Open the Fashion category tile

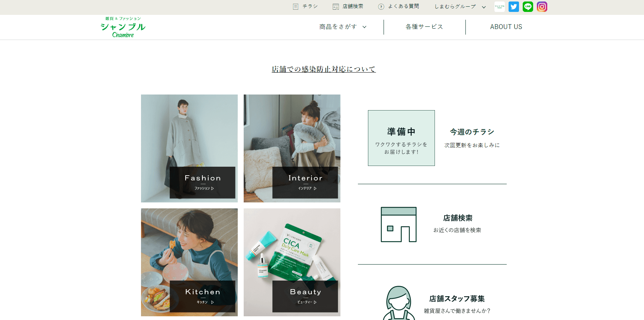(x=189, y=148)
